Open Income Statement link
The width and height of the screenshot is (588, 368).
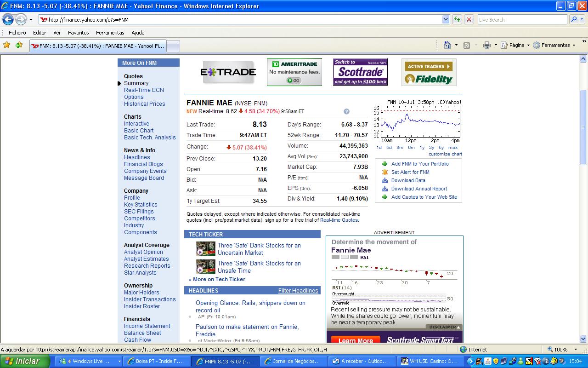pos(147,326)
